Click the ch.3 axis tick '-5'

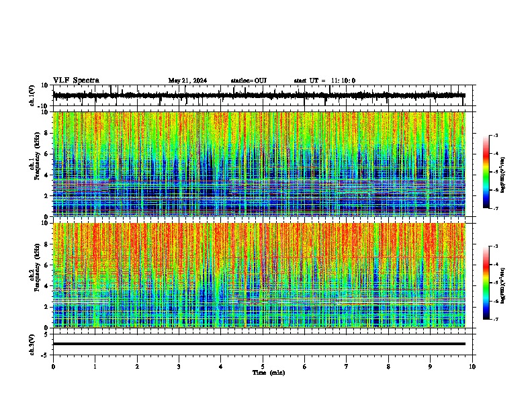pyautogui.click(x=46, y=355)
